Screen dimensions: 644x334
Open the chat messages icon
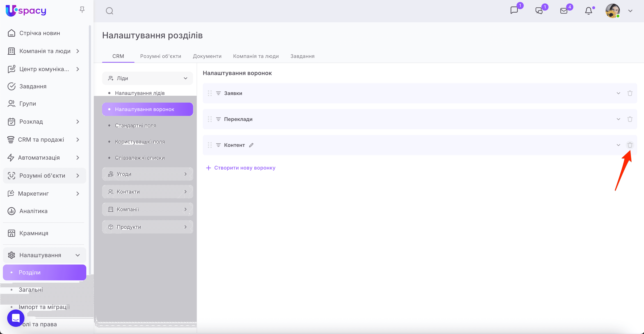click(514, 10)
